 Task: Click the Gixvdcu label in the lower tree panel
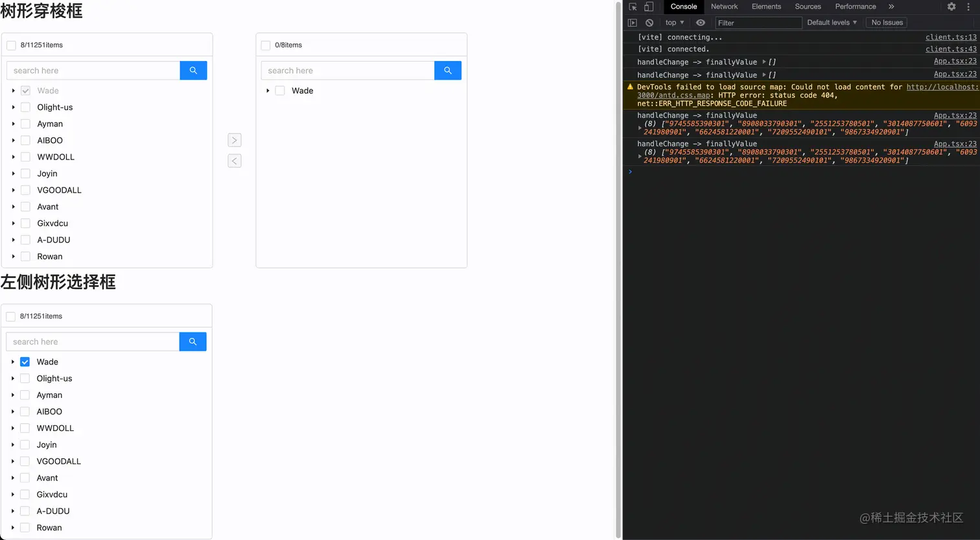click(x=52, y=495)
